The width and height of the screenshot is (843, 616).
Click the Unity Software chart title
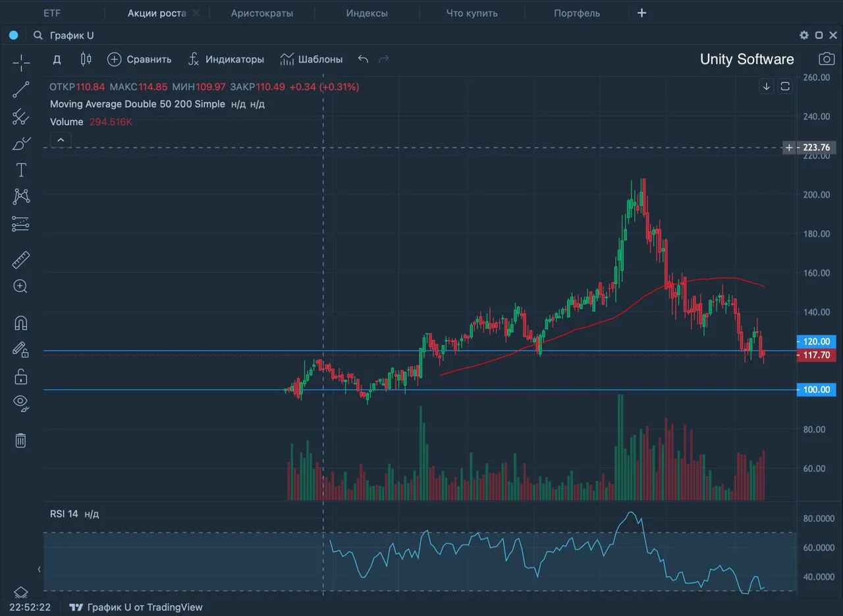(x=747, y=59)
